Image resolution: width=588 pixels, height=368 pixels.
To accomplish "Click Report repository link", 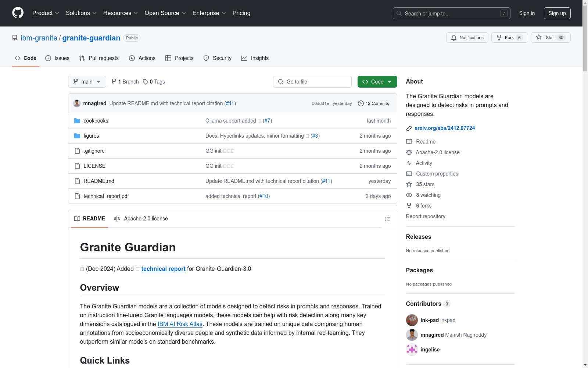I will [426, 216].
